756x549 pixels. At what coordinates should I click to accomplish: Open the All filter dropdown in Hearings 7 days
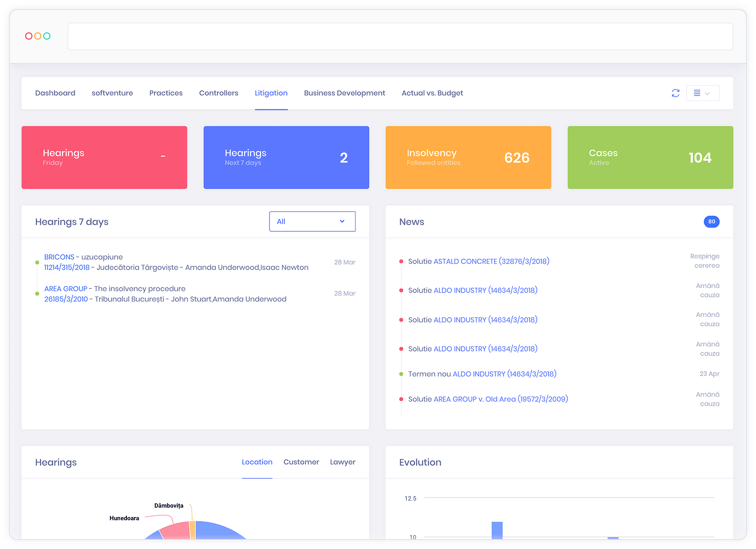point(312,221)
